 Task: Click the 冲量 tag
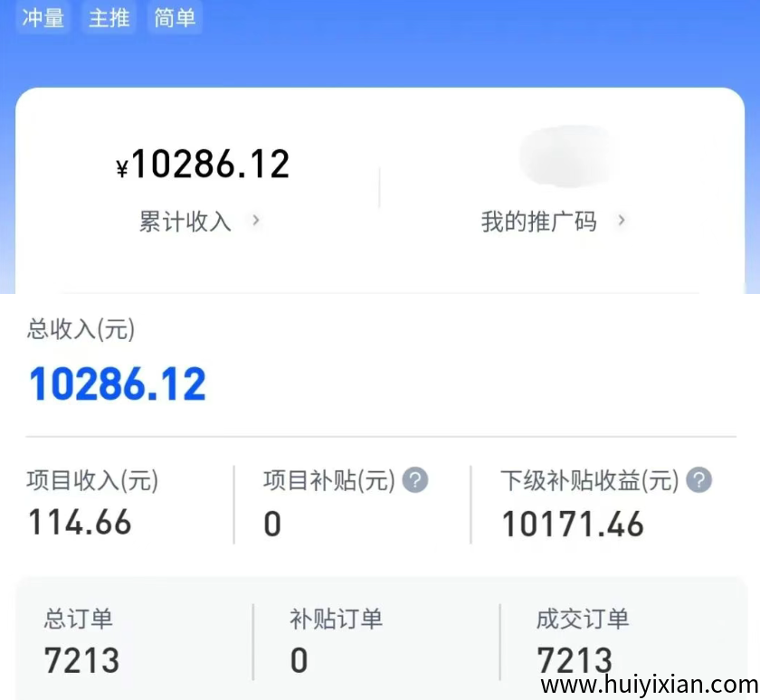(43, 18)
